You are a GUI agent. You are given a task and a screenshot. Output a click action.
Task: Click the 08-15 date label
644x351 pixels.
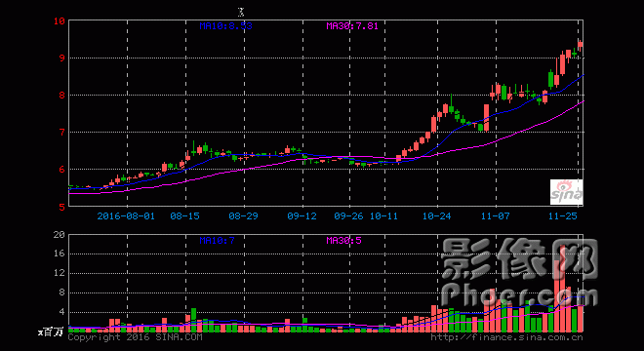[x=184, y=215]
